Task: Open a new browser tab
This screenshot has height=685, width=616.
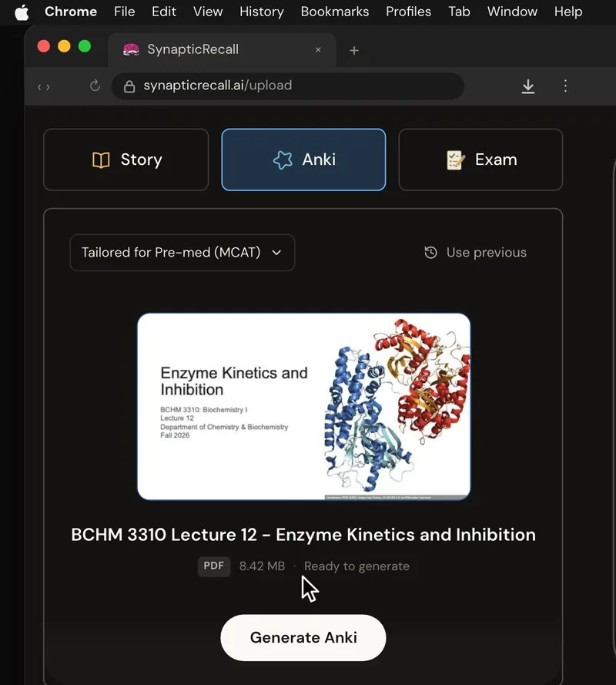Action: pyautogui.click(x=354, y=51)
